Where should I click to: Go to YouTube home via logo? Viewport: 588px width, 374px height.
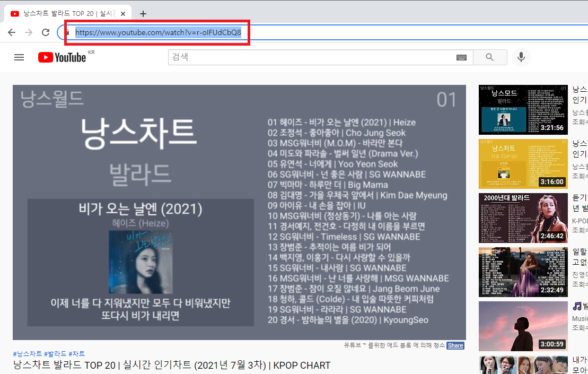click(x=62, y=57)
